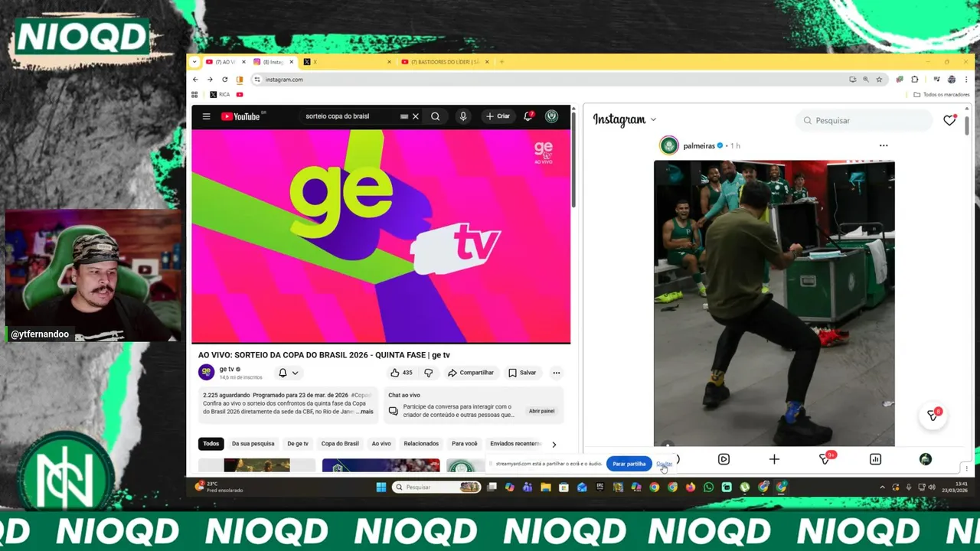This screenshot has width=980, height=551.
Task: Select Da sua pesquisa filter chip
Action: [253, 444]
